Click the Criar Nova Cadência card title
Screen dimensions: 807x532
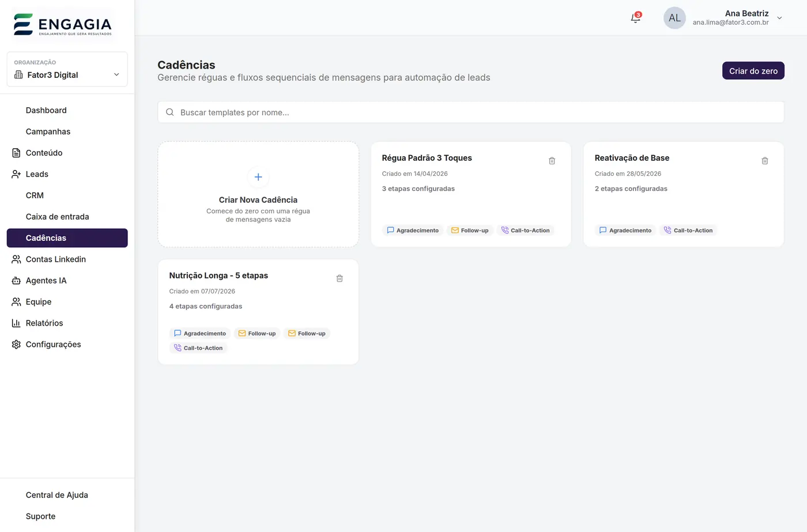pos(258,200)
